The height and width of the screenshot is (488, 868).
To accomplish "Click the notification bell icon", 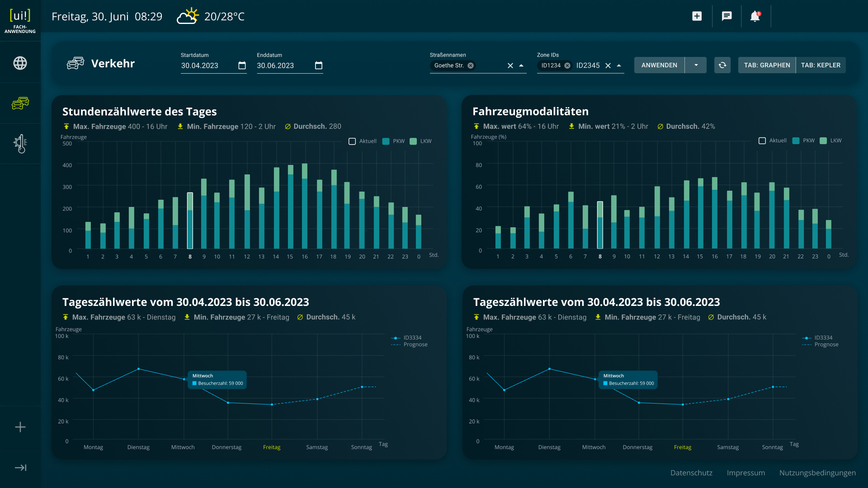I will pos(755,16).
